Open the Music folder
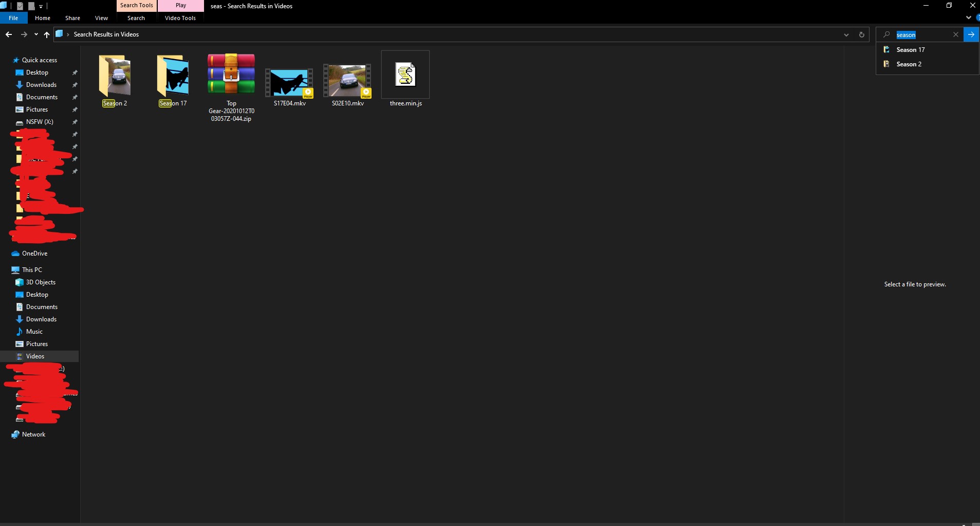Viewport: 980px width, 526px height. tap(34, 332)
